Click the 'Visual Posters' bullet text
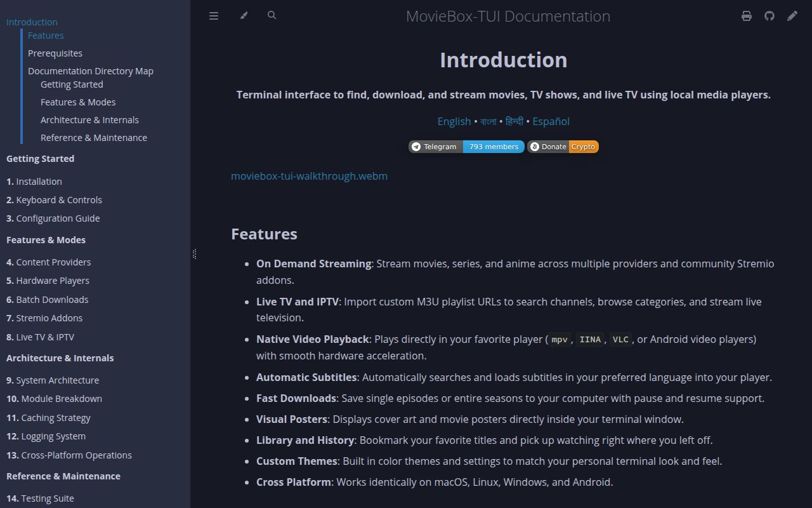Viewport: 812px width, 508px height. point(292,419)
